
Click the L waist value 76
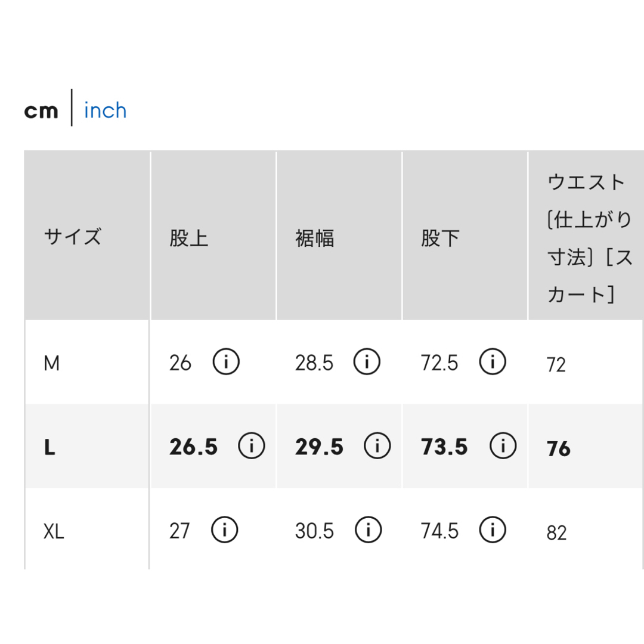click(559, 448)
